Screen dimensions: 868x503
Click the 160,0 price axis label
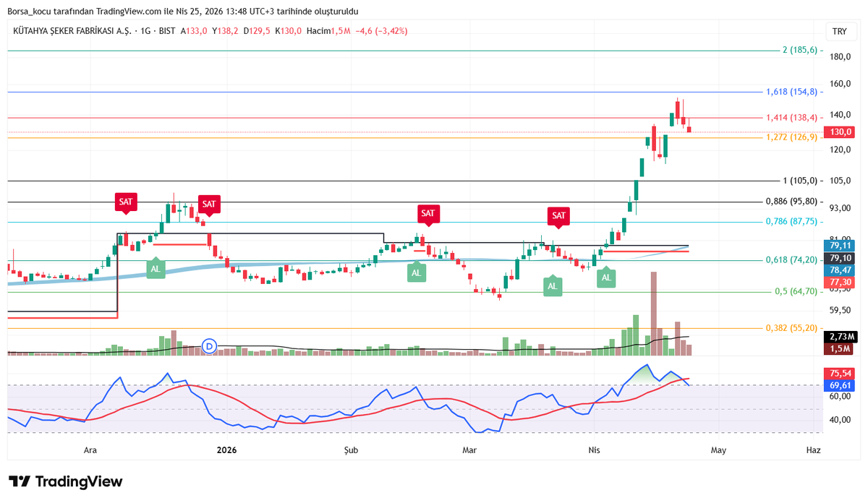pyautogui.click(x=840, y=83)
